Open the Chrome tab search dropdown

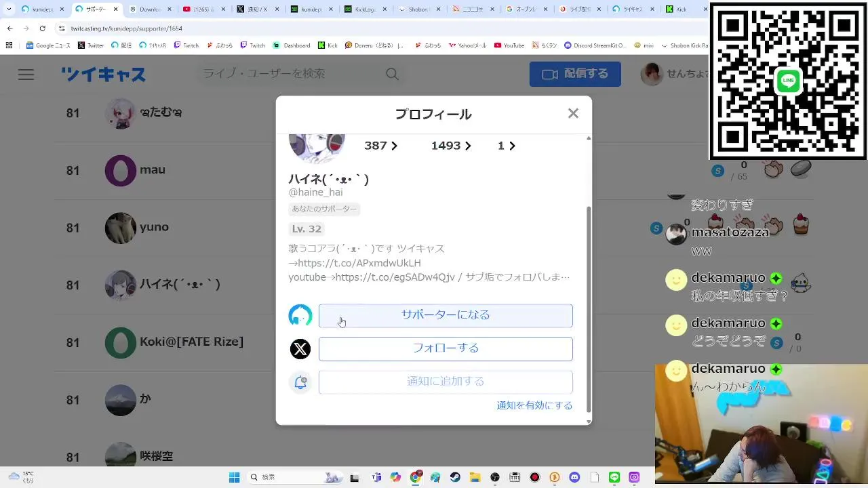pyautogui.click(x=9, y=9)
